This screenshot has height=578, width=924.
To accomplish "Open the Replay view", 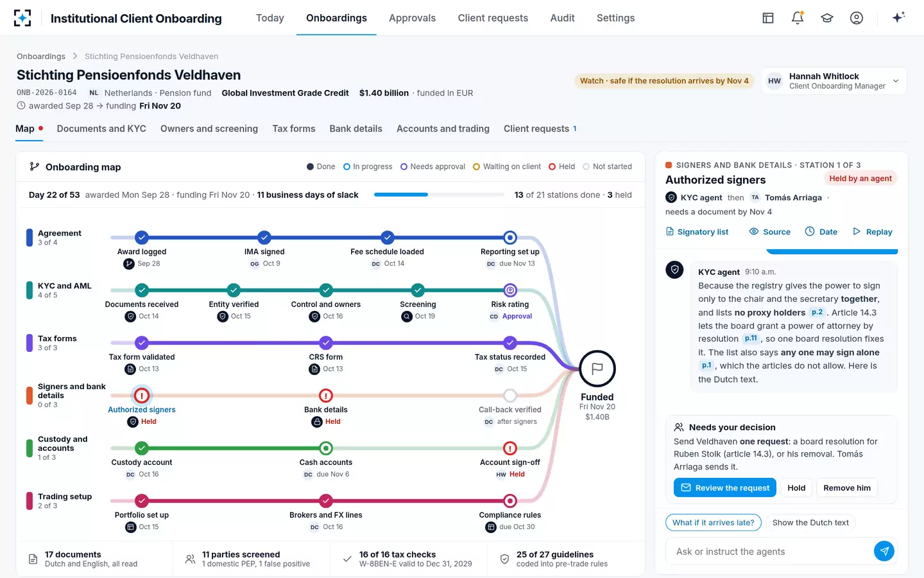I will (872, 232).
